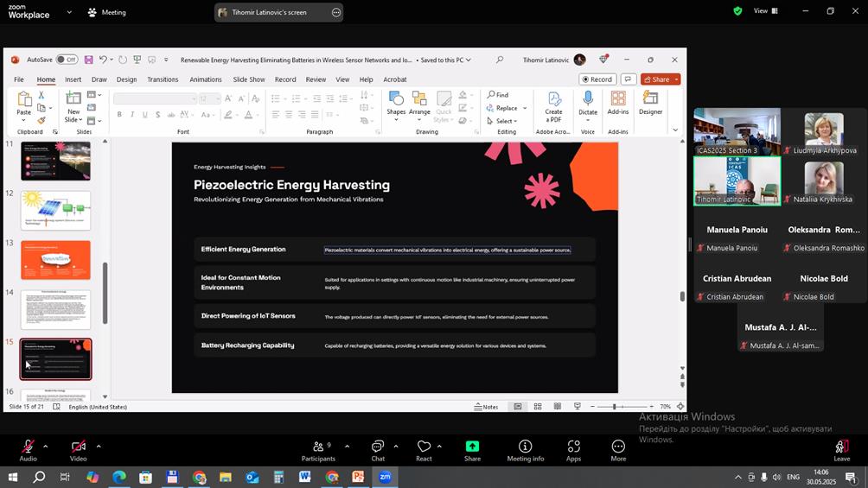868x488 pixels.
Task: Click the search magnifier in PowerPoint title bar
Action: pos(500,60)
